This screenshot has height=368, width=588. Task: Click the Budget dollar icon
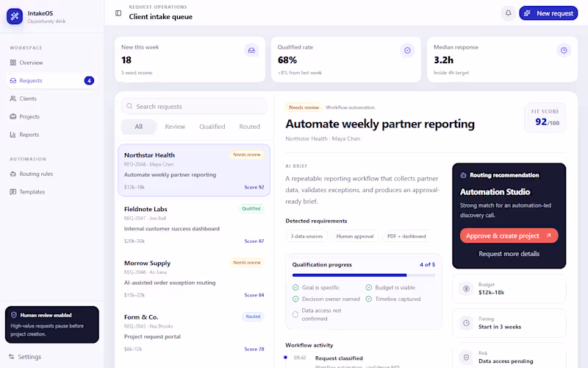[466, 289]
